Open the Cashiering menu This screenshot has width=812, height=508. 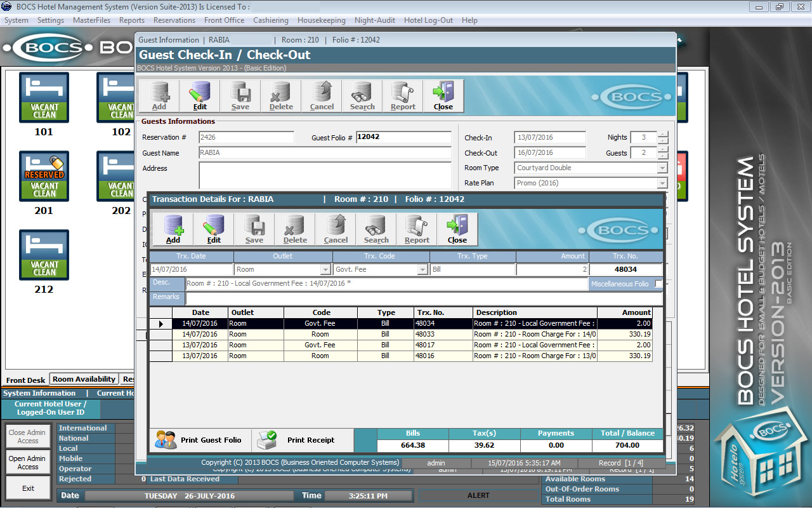[271, 20]
